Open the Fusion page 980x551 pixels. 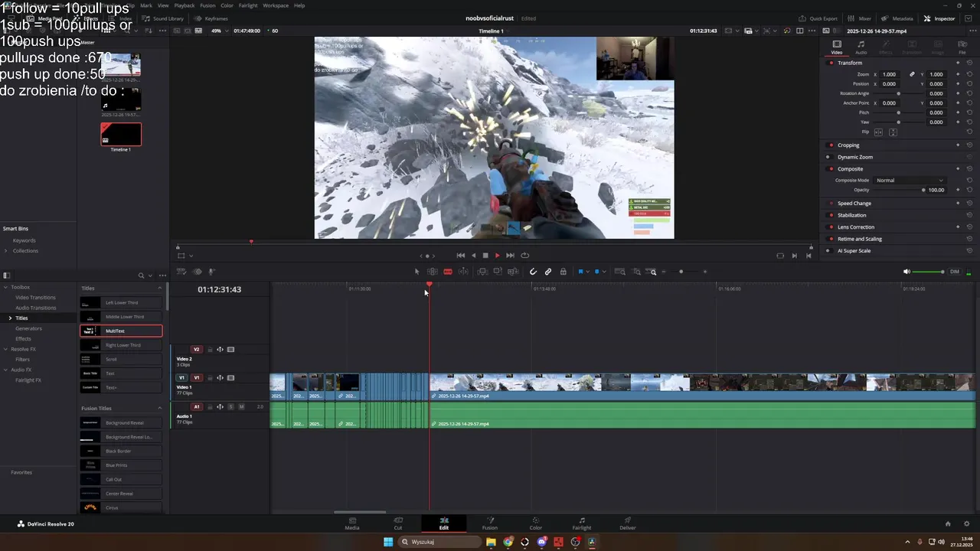coord(490,523)
